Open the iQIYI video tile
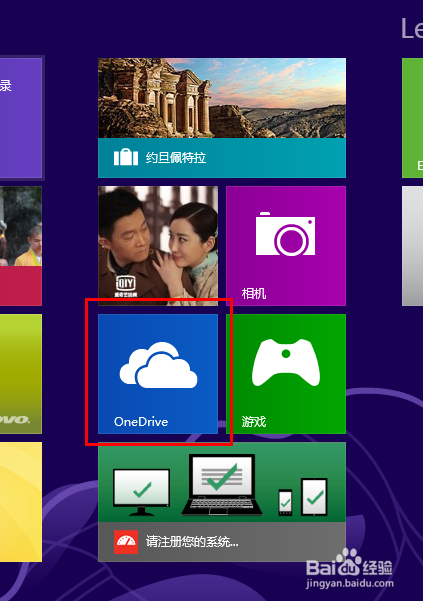The width and height of the screenshot is (423, 601). [x=158, y=246]
